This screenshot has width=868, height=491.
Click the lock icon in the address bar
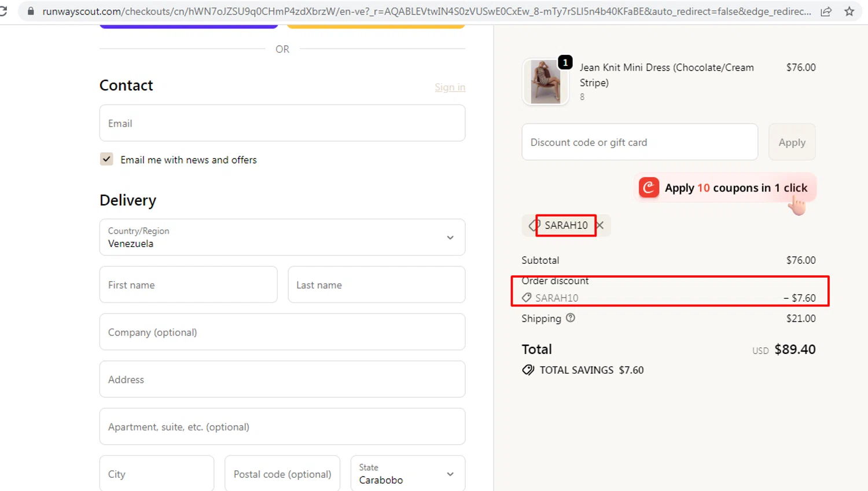[x=31, y=11]
